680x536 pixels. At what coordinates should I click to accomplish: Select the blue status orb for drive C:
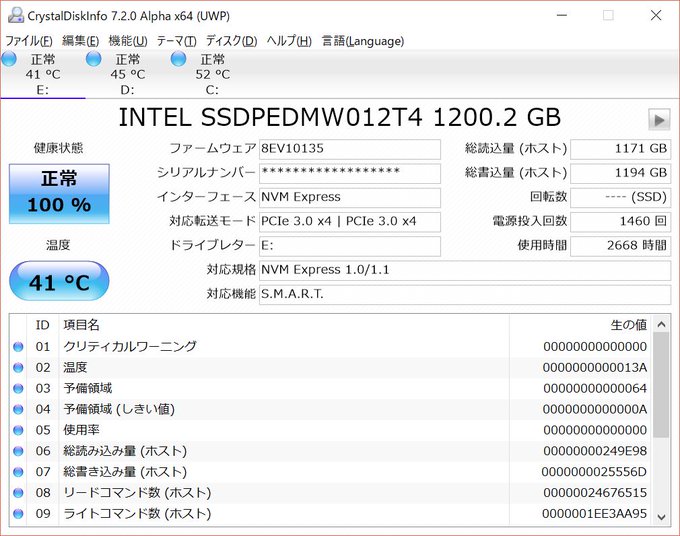(x=178, y=59)
